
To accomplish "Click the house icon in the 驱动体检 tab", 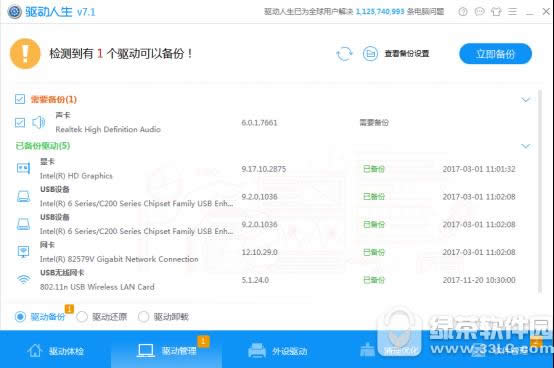I will click(35, 350).
